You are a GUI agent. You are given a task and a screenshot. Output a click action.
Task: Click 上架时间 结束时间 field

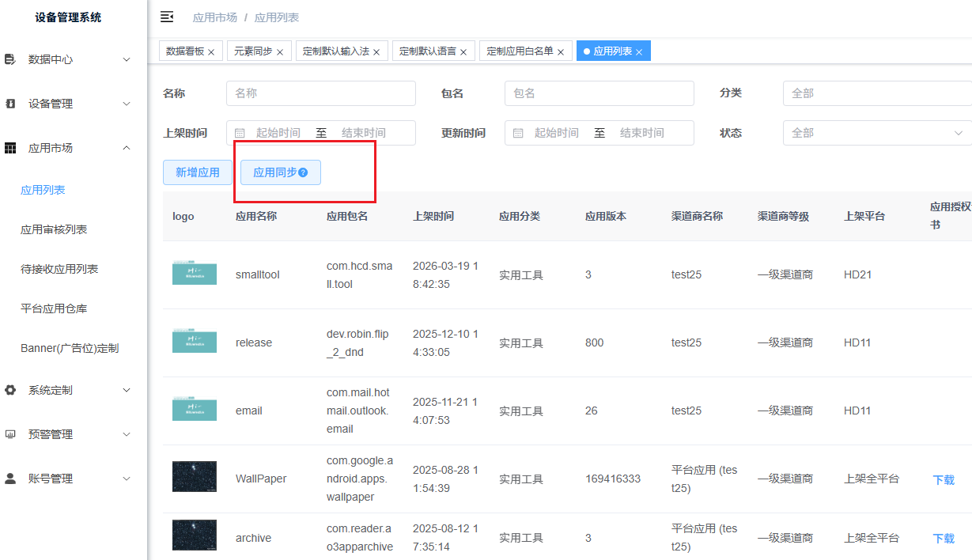pos(364,133)
